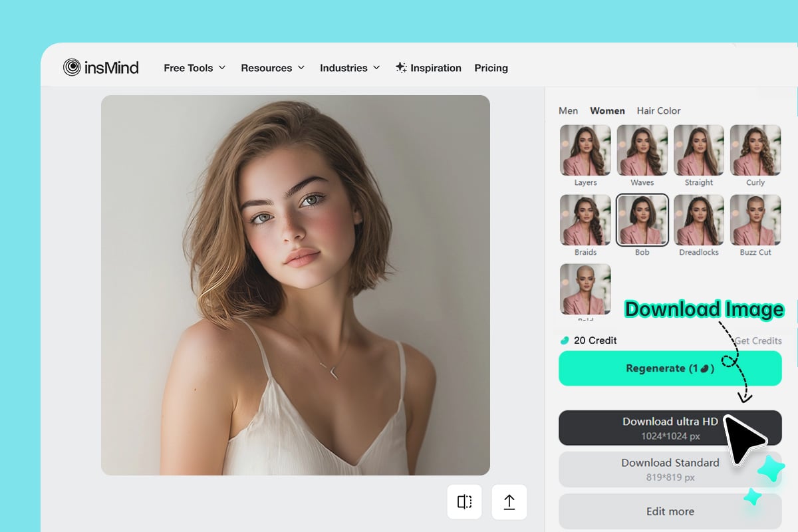Select the Bald hairstyle thumbnail
Viewport: 798px width, 532px height.
tap(585, 289)
